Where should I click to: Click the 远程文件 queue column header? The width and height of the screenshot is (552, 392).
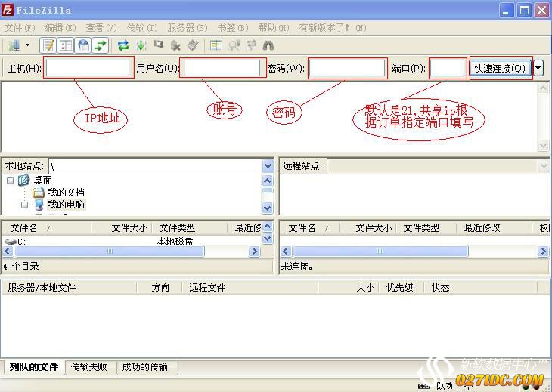pyautogui.click(x=250, y=288)
